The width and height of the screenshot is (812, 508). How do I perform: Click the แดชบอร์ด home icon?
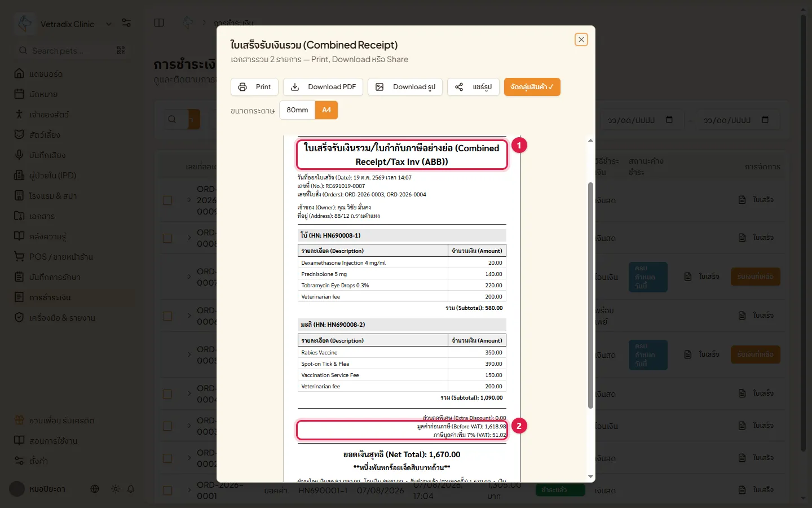pos(19,73)
